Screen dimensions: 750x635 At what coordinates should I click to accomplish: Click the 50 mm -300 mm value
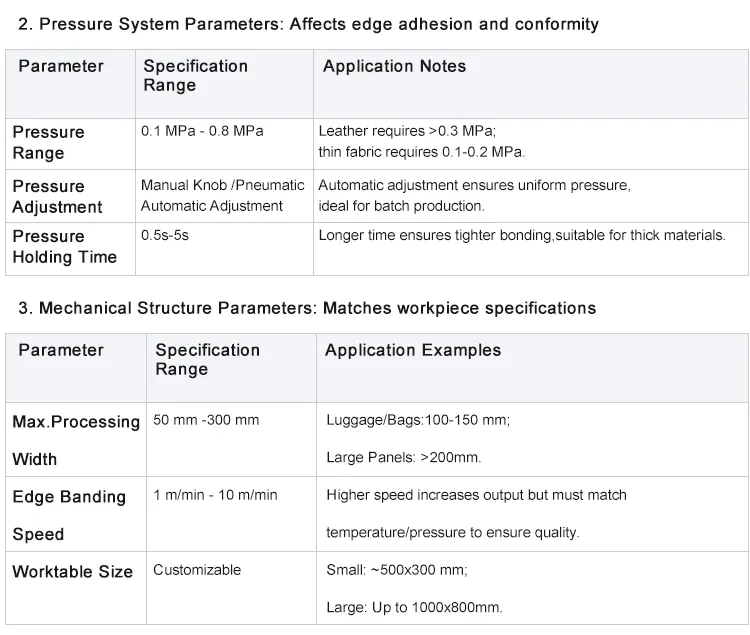click(x=206, y=420)
